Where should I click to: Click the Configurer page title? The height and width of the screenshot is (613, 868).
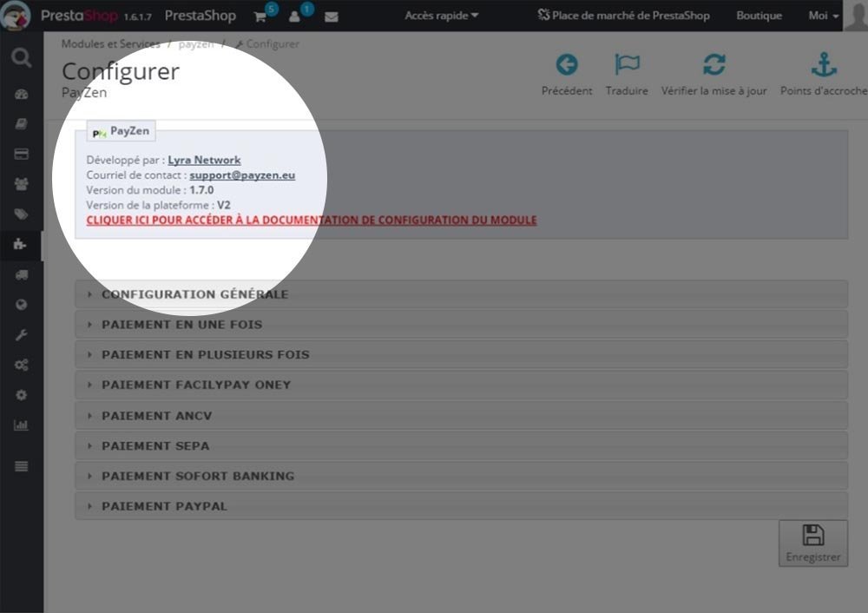121,71
